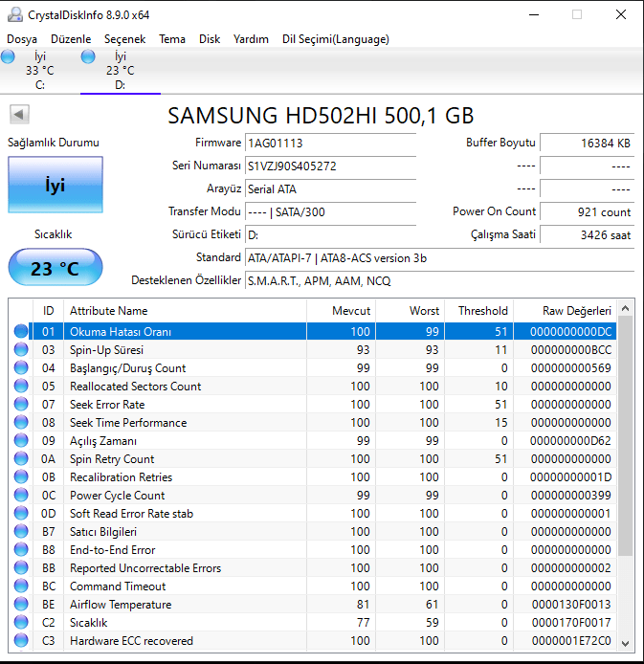Click the Firmware field 1AG01113
This screenshot has height=664, width=644.
point(331,143)
